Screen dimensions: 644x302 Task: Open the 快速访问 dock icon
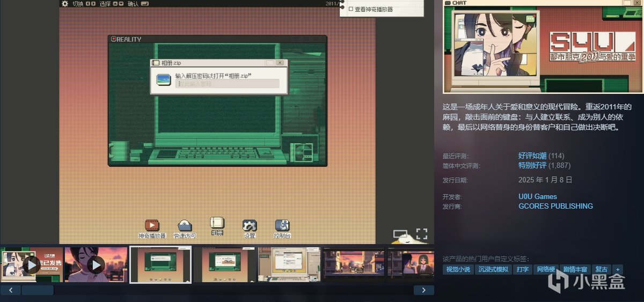click(x=185, y=225)
